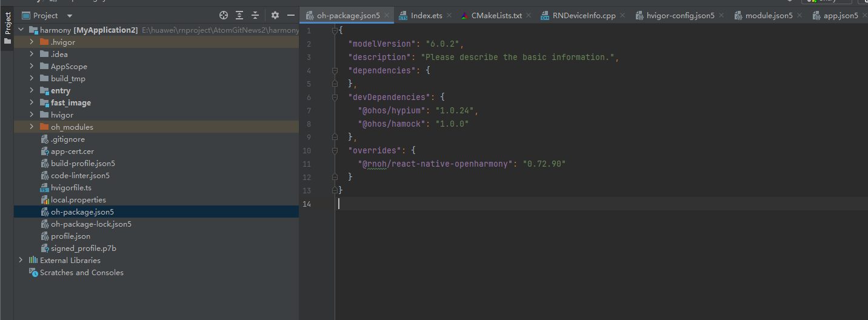The width and height of the screenshot is (868, 320).
Task: Expand the hvigor folder
Action: [32, 115]
